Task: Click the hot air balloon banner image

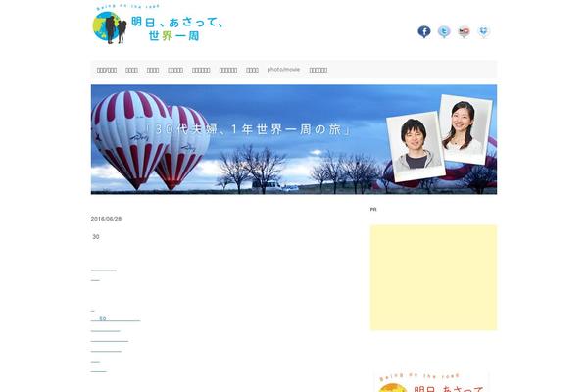Action: (x=294, y=139)
